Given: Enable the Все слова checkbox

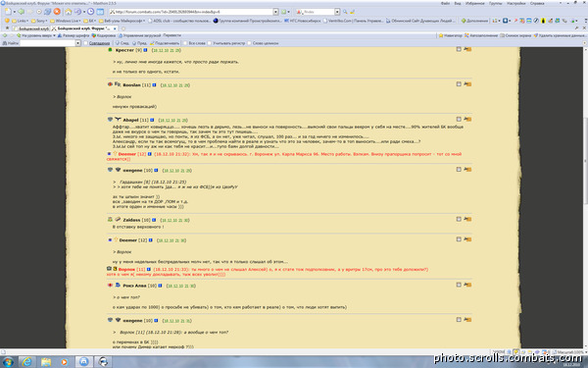Looking at the screenshot, I should coord(185,43).
